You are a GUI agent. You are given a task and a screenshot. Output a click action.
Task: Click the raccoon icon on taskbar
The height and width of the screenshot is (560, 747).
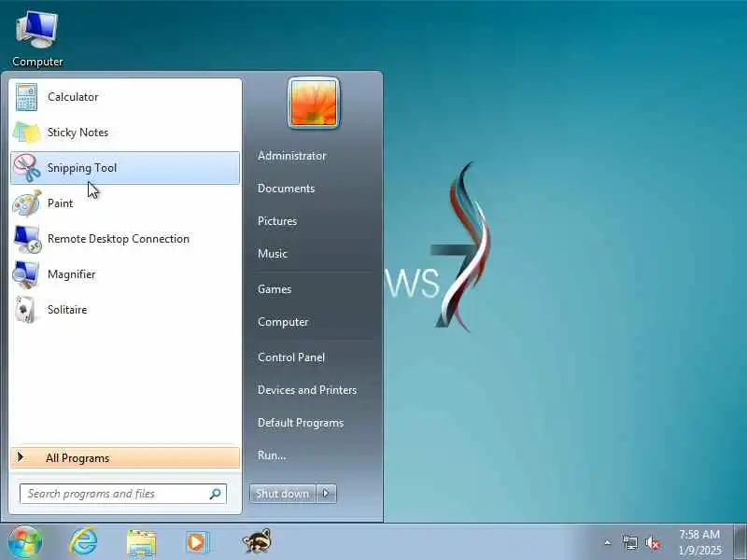click(256, 541)
